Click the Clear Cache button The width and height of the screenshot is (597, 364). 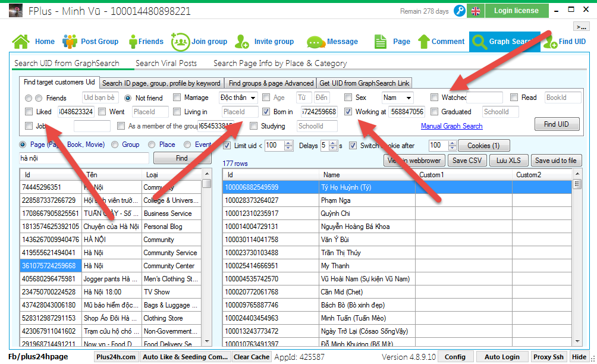pos(252,357)
